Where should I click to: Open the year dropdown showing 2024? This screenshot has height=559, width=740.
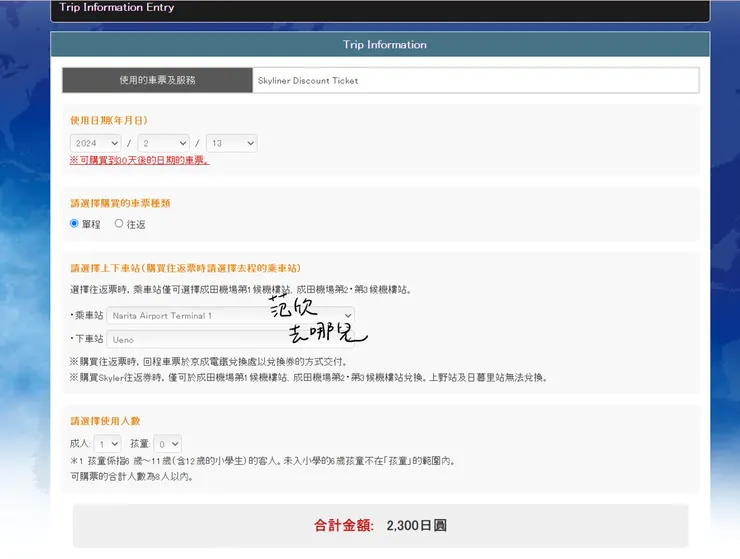click(95, 143)
